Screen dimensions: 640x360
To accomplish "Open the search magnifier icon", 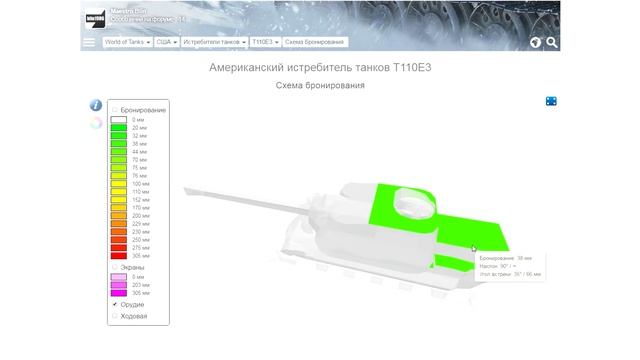I will point(552,42).
